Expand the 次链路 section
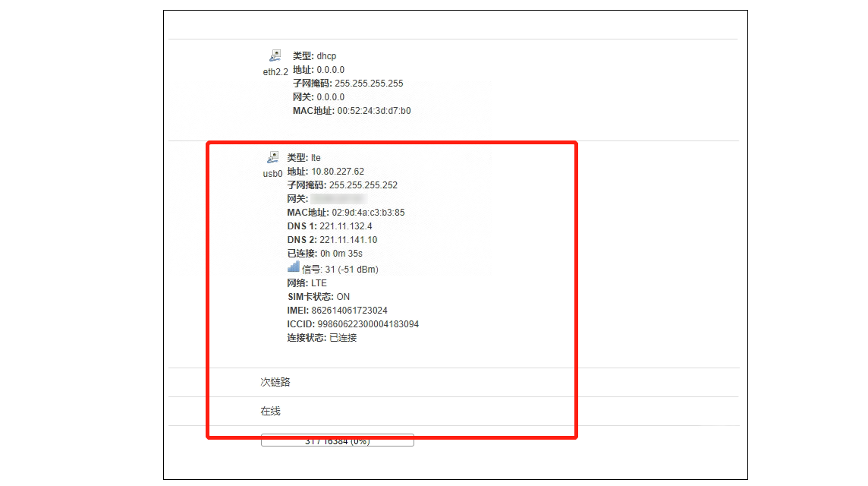This screenshot has height=486, width=868. (x=275, y=381)
